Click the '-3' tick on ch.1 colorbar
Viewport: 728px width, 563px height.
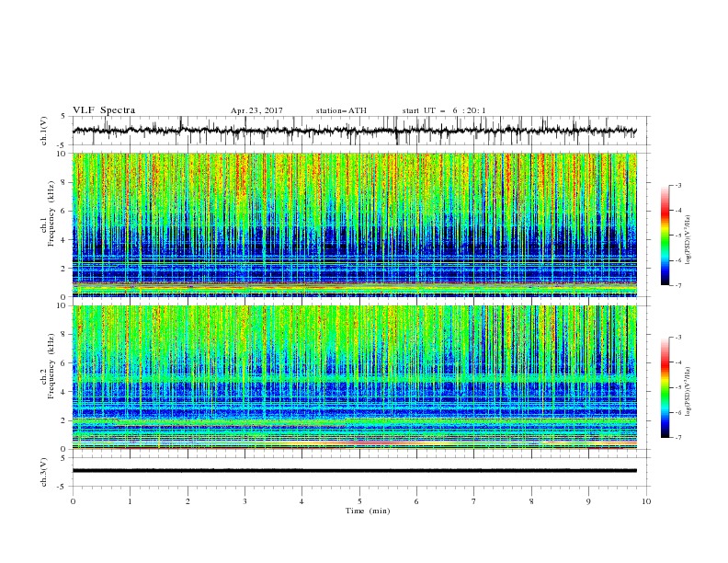click(677, 185)
